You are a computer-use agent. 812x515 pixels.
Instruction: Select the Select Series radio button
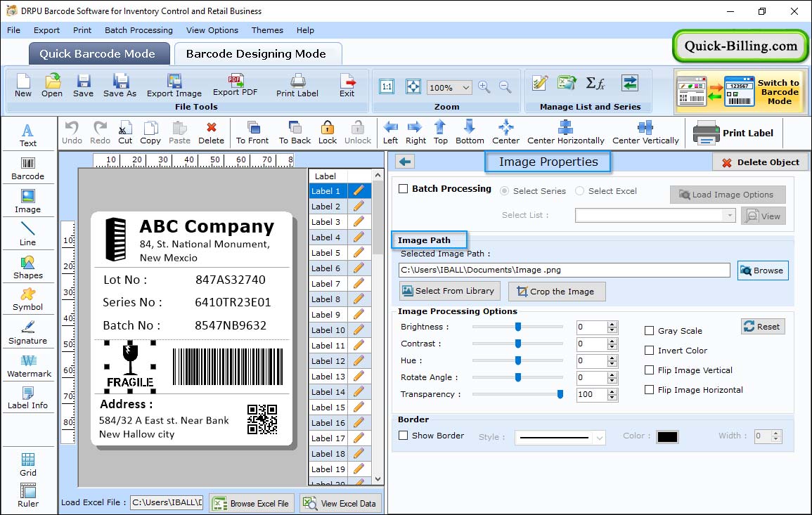click(504, 191)
